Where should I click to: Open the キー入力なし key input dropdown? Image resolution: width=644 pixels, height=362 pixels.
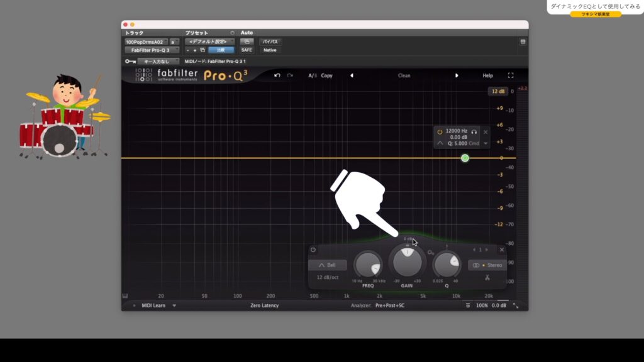coord(158,62)
